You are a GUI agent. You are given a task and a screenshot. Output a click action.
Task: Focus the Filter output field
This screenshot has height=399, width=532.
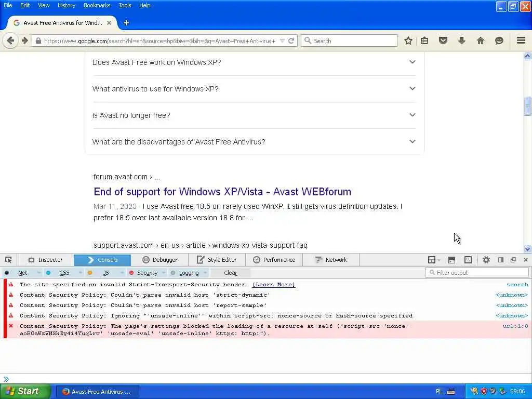[477, 273]
